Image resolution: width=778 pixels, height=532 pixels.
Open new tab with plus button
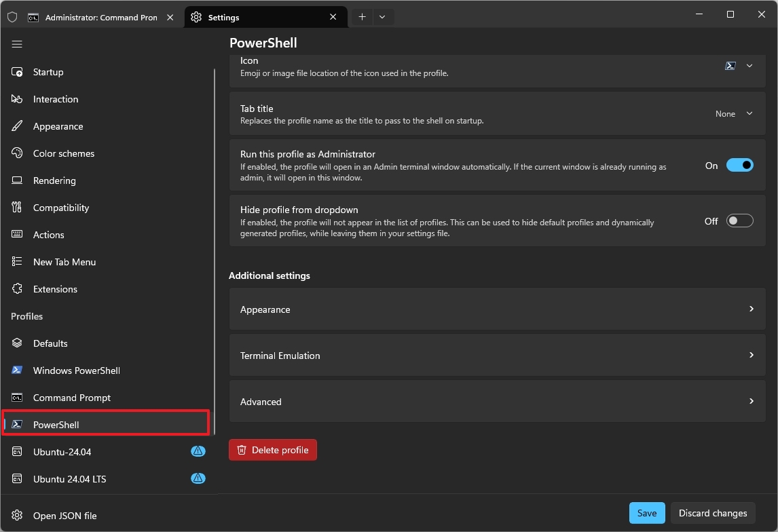[362, 17]
